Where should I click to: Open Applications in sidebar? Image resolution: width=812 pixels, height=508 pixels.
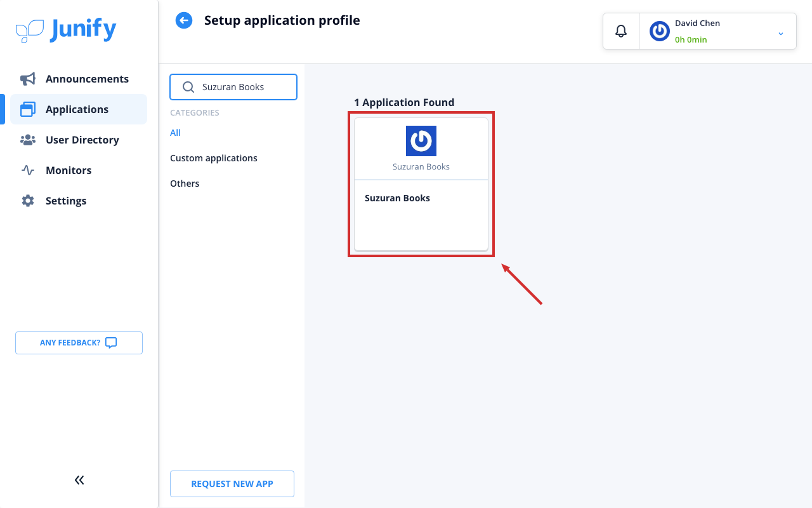79,109
